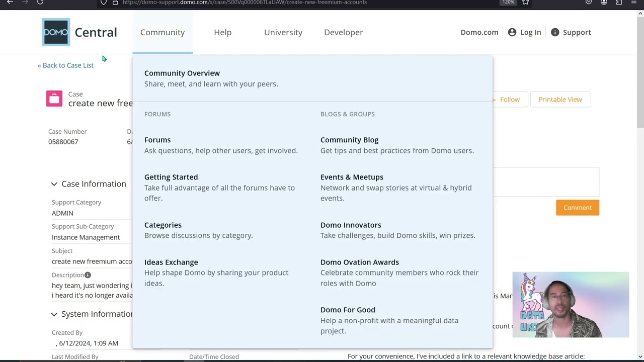
Task: Click the pink Case briefcase icon
Action: pyautogui.click(x=54, y=99)
